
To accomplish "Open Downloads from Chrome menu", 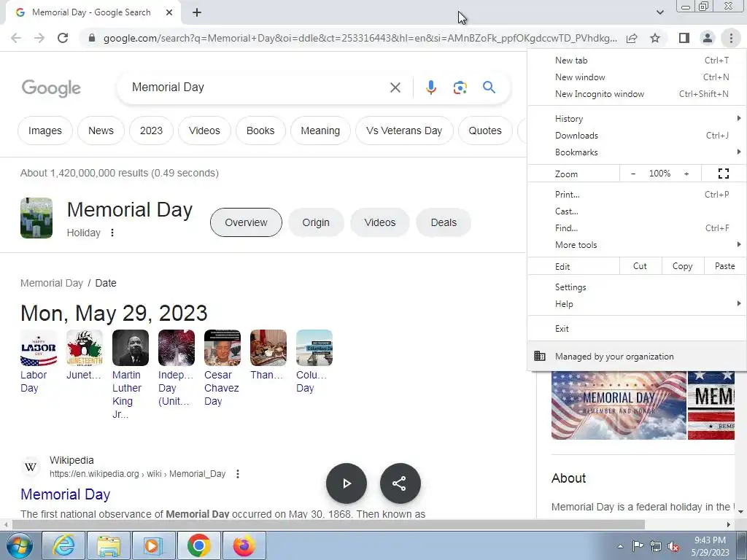I will tap(637, 135).
